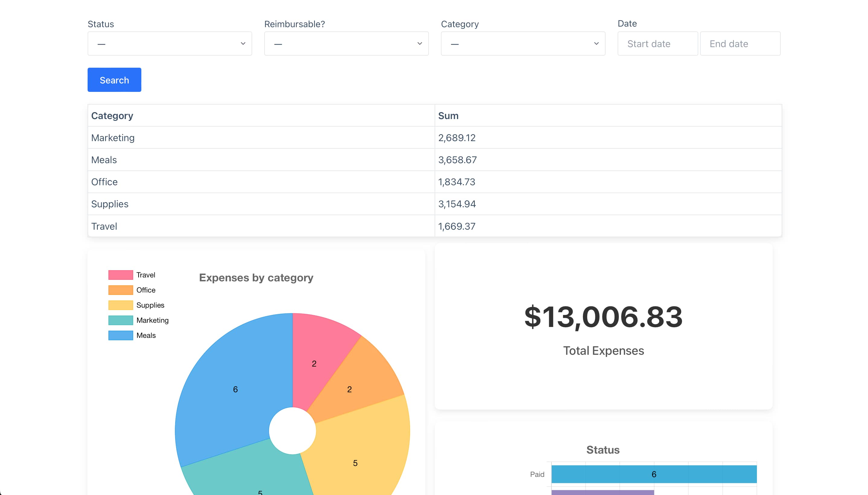Screen dimensions: 868x495
Task: Select the Office legend swatch
Action: click(x=120, y=290)
